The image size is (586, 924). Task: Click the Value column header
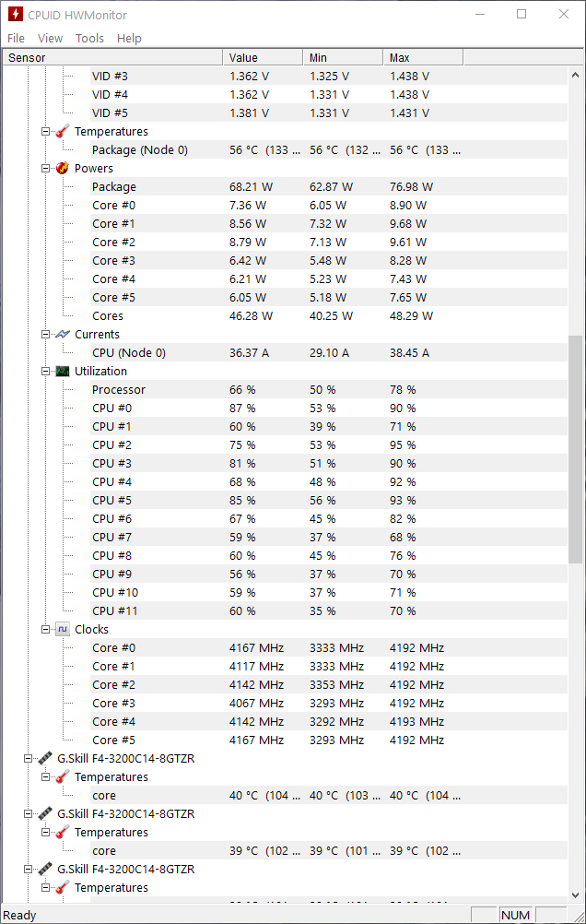(263, 58)
